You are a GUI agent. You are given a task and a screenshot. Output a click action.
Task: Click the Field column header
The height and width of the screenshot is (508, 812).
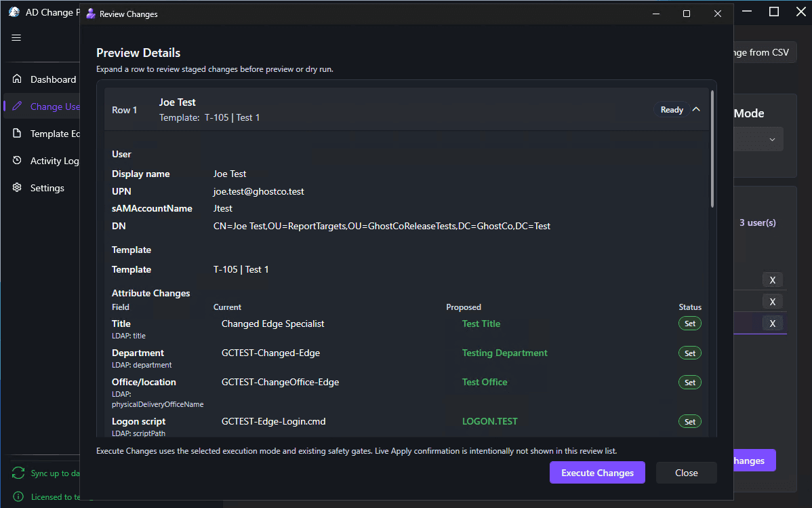pyautogui.click(x=121, y=307)
